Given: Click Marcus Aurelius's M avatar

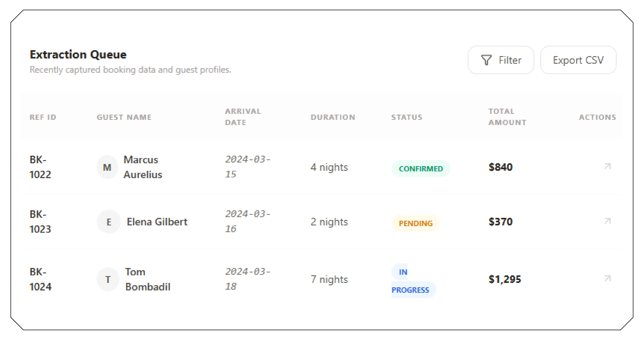Looking at the screenshot, I should [x=107, y=167].
